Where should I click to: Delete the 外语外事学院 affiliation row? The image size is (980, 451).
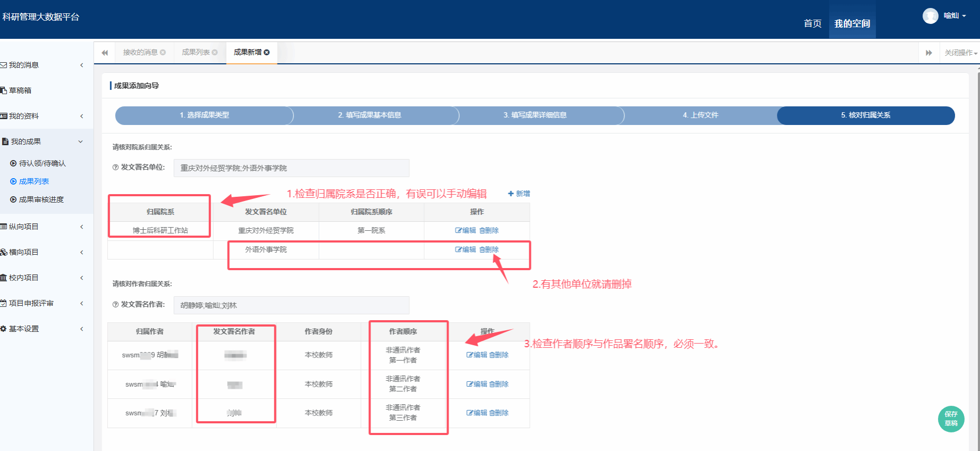(x=489, y=249)
